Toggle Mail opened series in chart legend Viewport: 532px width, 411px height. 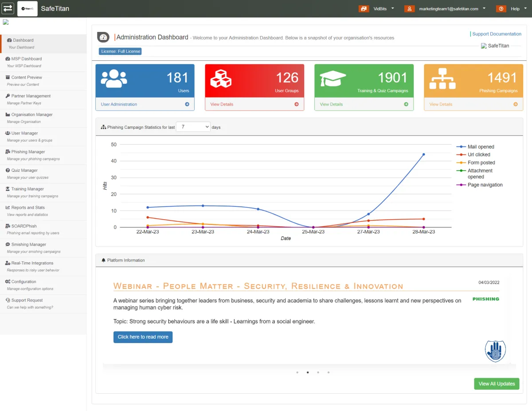click(x=481, y=147)
